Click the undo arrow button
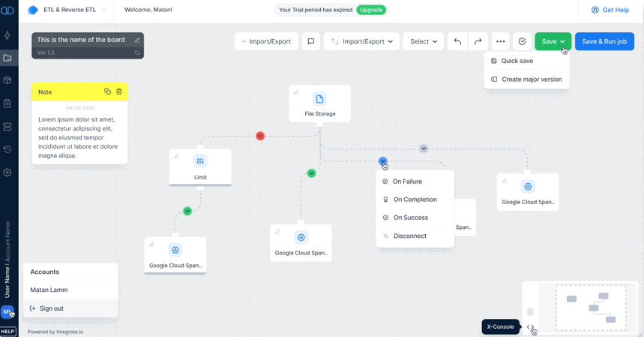644x337 pixels. tap(457, 41)
